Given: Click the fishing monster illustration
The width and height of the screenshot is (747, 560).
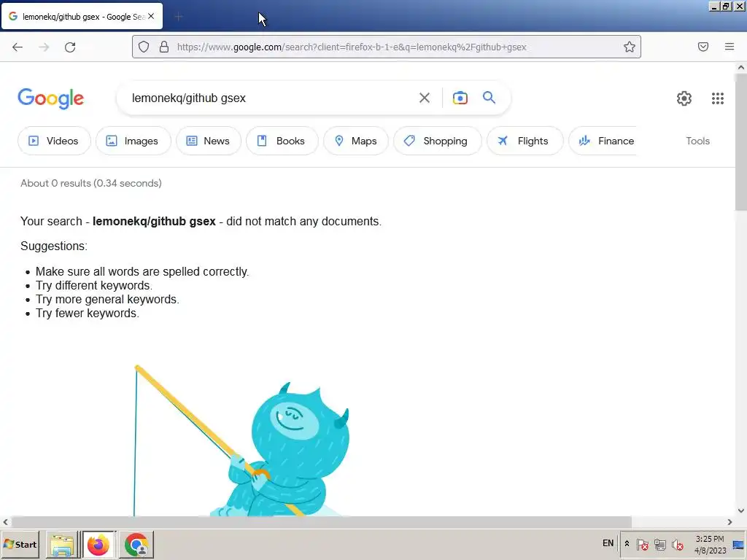Looking at the screenshot, I should click(241, 440).
